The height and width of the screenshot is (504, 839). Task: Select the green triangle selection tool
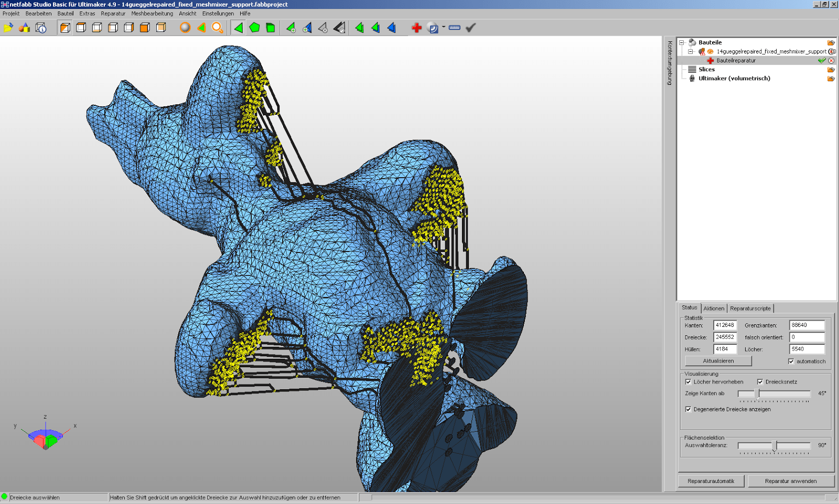pyautogui.click(x=239, y=28)
